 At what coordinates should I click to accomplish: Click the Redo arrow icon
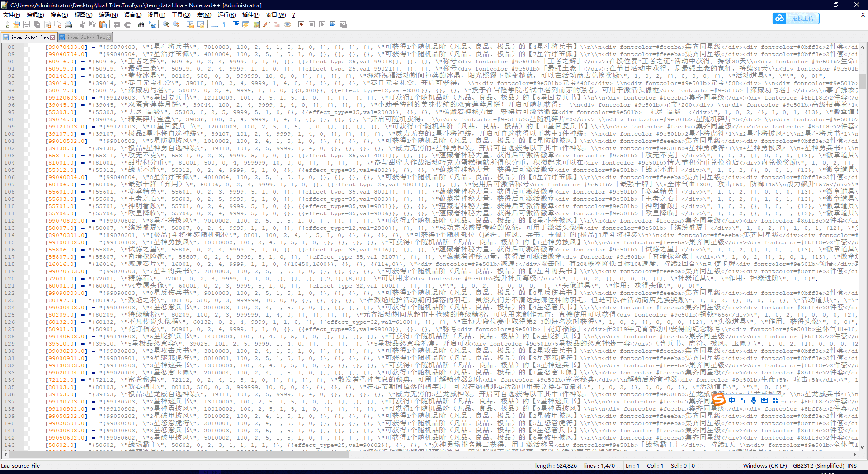tap(127, 24)
